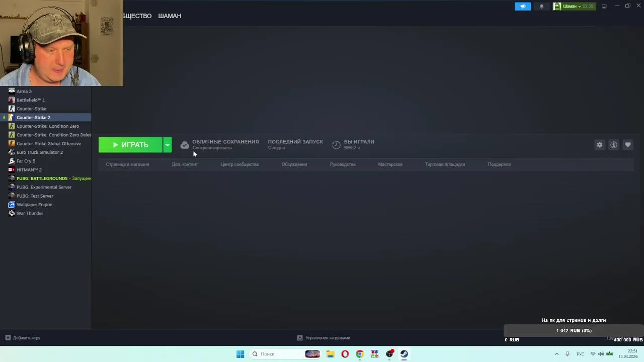The height and width of the screenshot is (362, 644).
Task: Open Управление загрузками downloads manager
Action: click(x=323, y=338)
